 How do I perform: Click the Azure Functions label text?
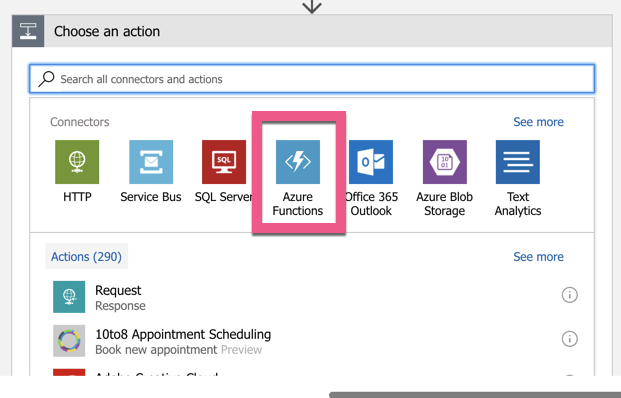(298, 204)
